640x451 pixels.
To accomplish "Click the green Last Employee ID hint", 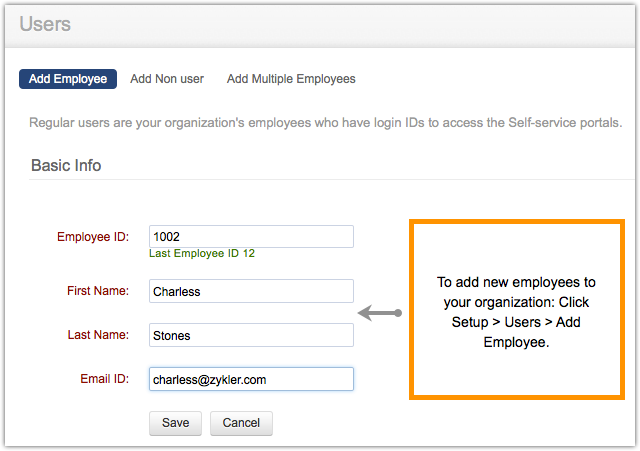I will [202, 254].
